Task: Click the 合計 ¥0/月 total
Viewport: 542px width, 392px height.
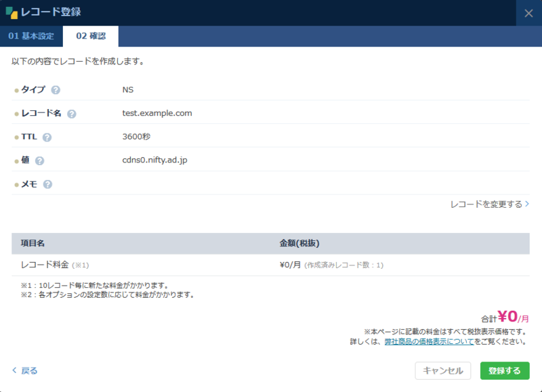Action: tap(505, 317)
